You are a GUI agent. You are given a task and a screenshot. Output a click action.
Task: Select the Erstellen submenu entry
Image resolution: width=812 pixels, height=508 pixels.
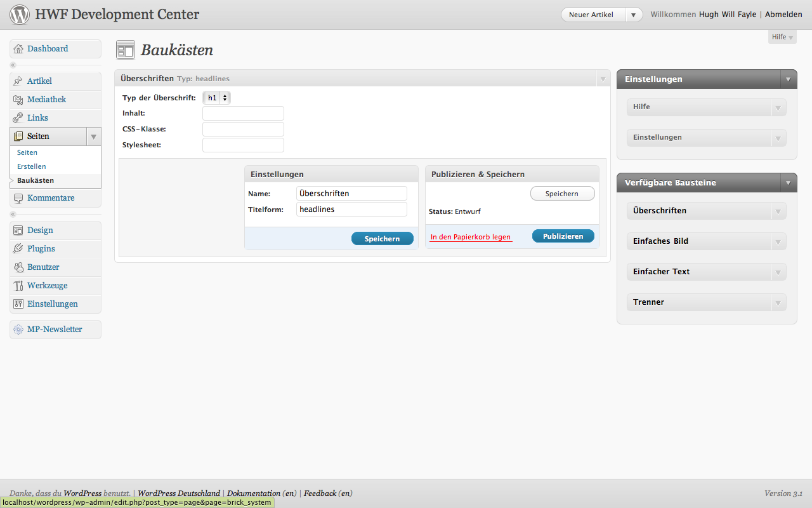(x=32, y=166)
